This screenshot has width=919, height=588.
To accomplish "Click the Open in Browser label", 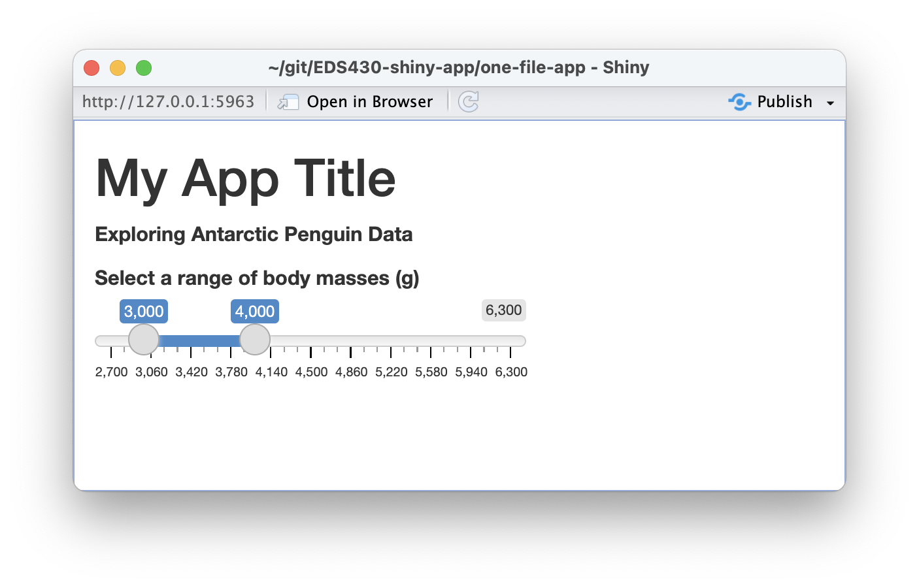I will (369, 101).
